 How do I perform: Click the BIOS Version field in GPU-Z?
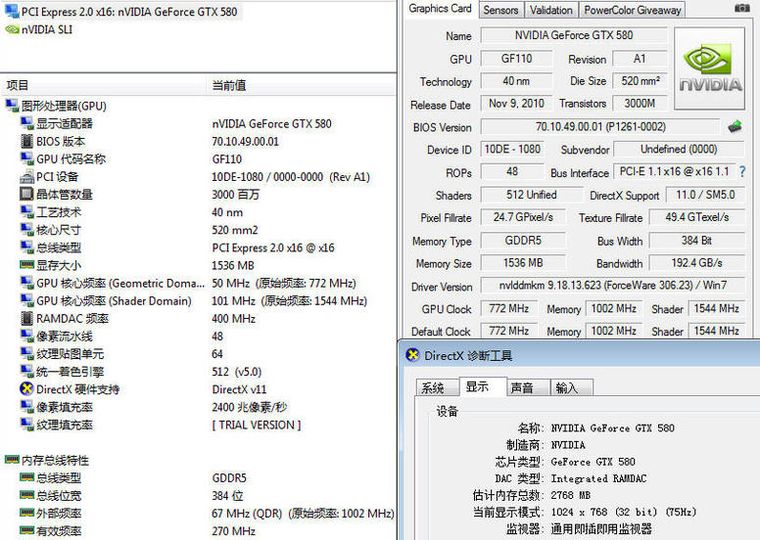pos(601,127)
